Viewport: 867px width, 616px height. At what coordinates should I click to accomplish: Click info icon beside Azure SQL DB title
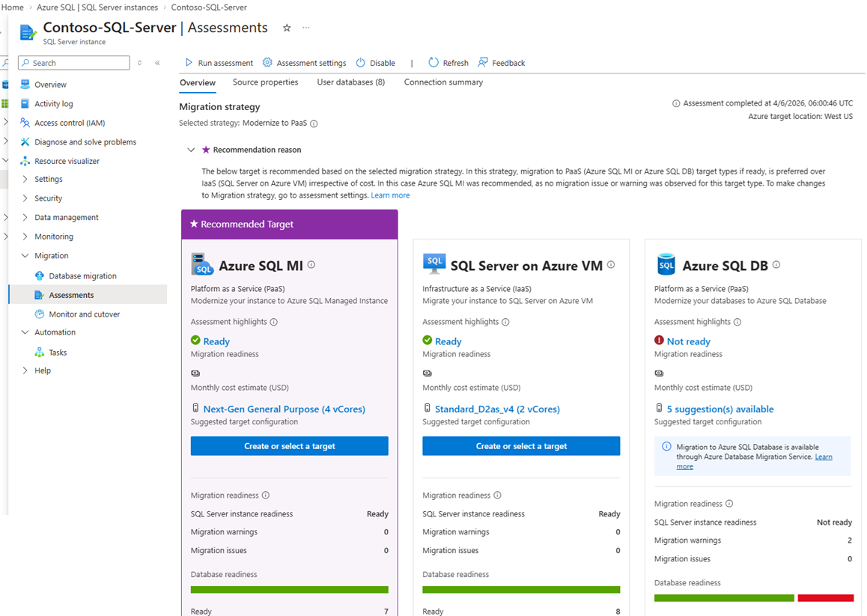tap(776, 265)
